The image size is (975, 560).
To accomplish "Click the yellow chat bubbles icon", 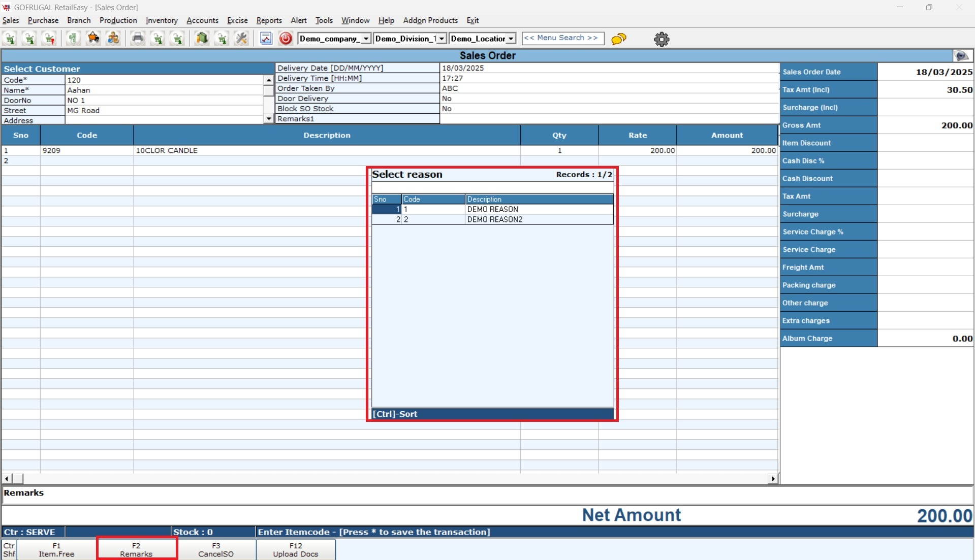I will pyautogui.click(x=618, y=39).
